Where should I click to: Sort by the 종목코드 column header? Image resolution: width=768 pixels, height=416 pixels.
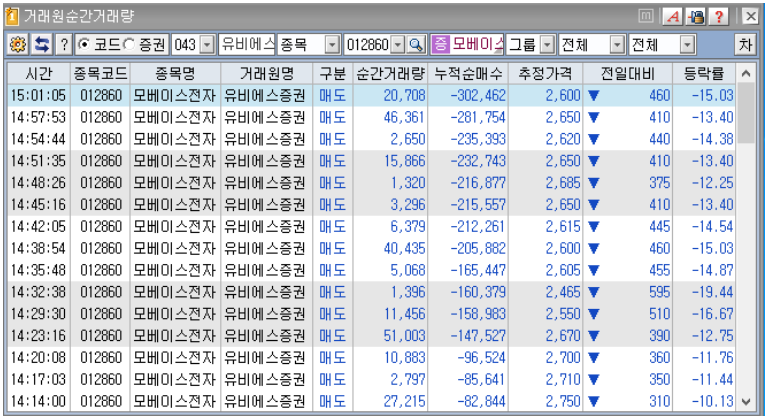click(x=100, y=73)
